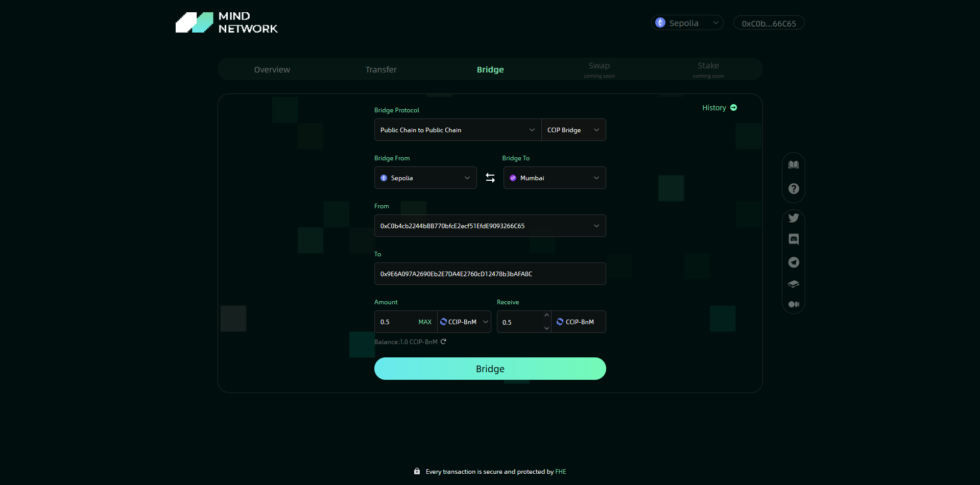Image resolution: width=980 pixels, height=485 pixels.
Task: Click the help question mark icon
Action: tap(793, 189)
